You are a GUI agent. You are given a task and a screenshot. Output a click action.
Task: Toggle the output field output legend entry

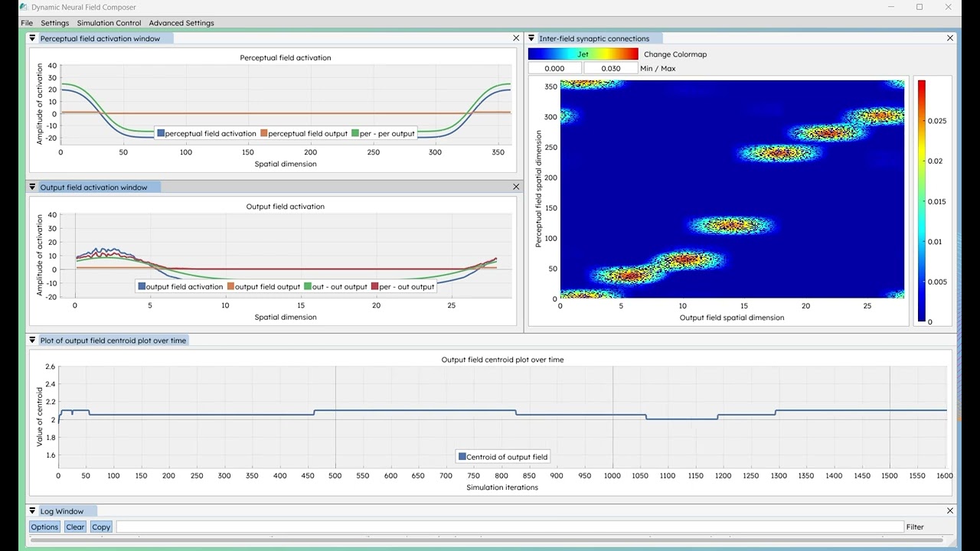[x=263, y=286]
